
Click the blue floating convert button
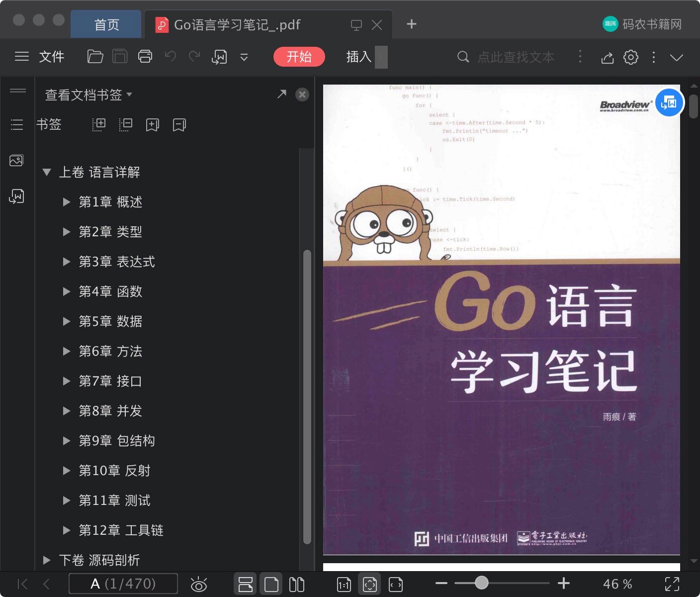tap(669, 102)
